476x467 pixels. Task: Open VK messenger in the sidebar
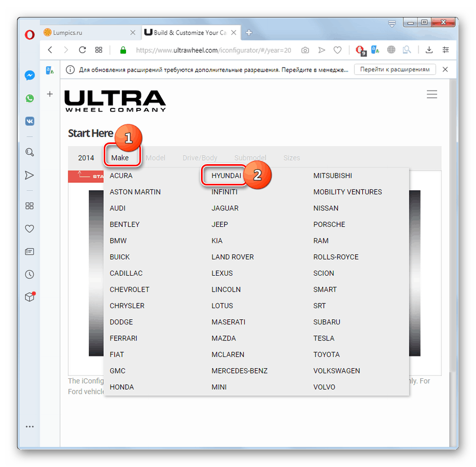(x=30, y=121)
